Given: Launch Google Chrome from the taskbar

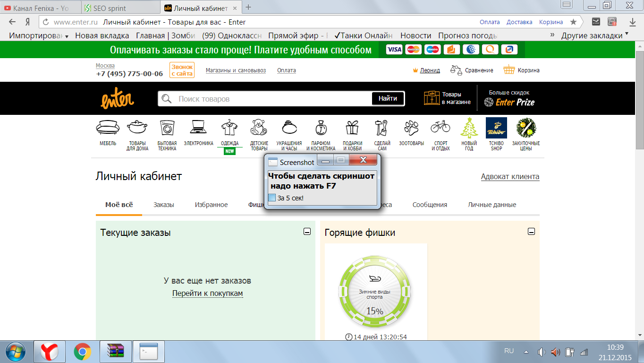Looking at the screenshot, I should [x=83, y=352].
